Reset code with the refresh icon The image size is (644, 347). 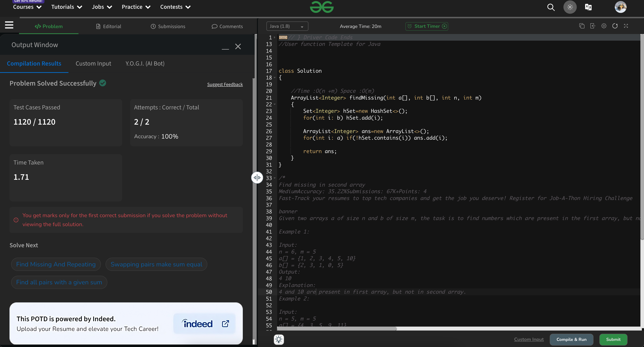615,26
